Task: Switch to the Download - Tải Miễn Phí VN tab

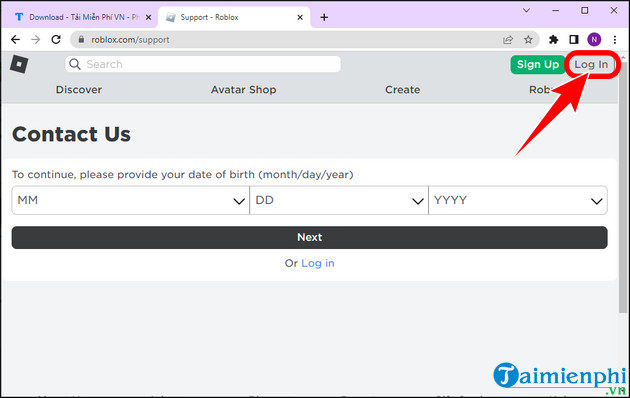Action: [80, 17]
